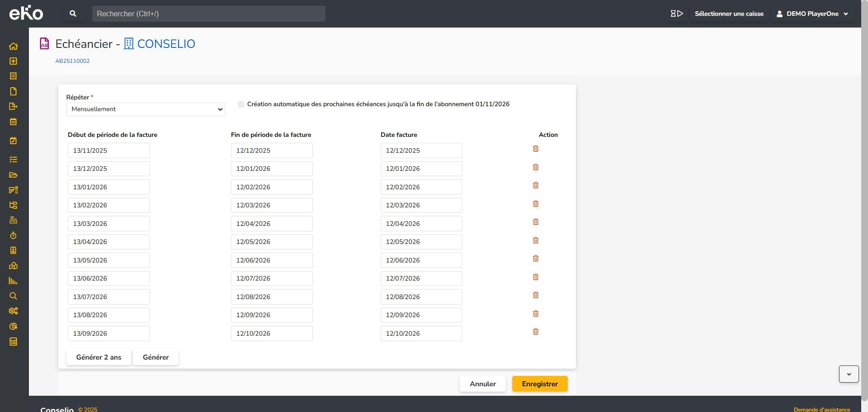Viewport: 868px width, 412px height.
Task: Open the AB25110002 subscription reference link
Action: [72, 61]
